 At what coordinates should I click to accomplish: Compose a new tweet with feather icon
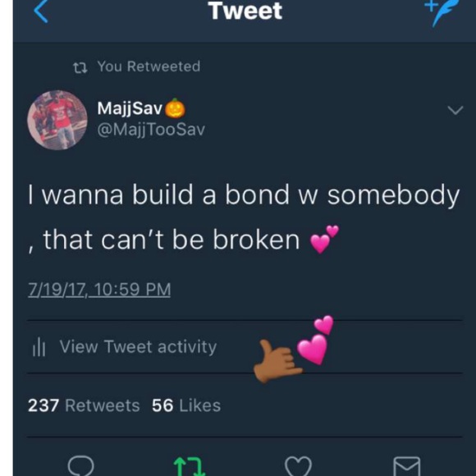(x=442, y=12)
